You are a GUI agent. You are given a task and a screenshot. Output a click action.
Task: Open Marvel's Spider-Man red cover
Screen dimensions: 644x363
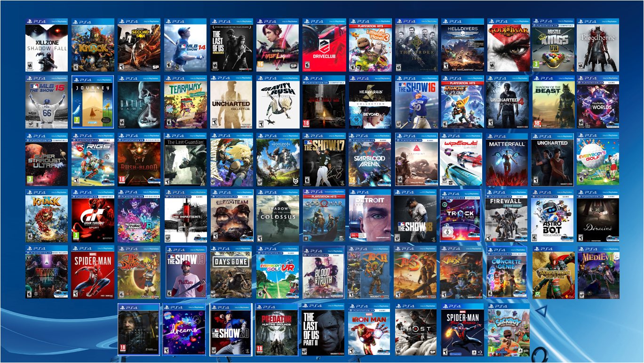tap(93, 272)
